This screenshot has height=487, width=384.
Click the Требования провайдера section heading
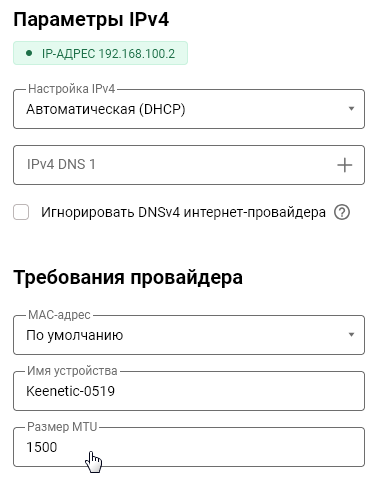[x=128, y=278]
